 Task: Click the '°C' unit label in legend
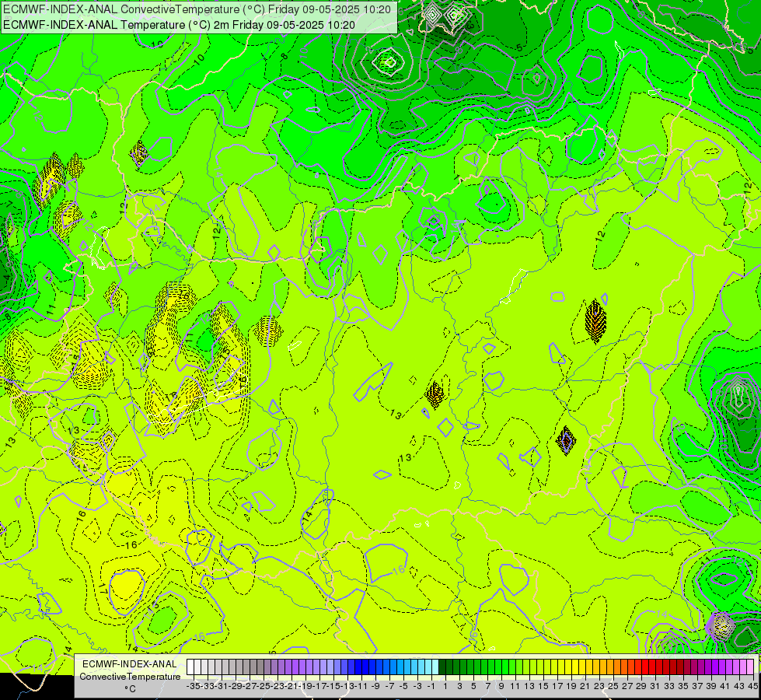[x=130, y=689]
